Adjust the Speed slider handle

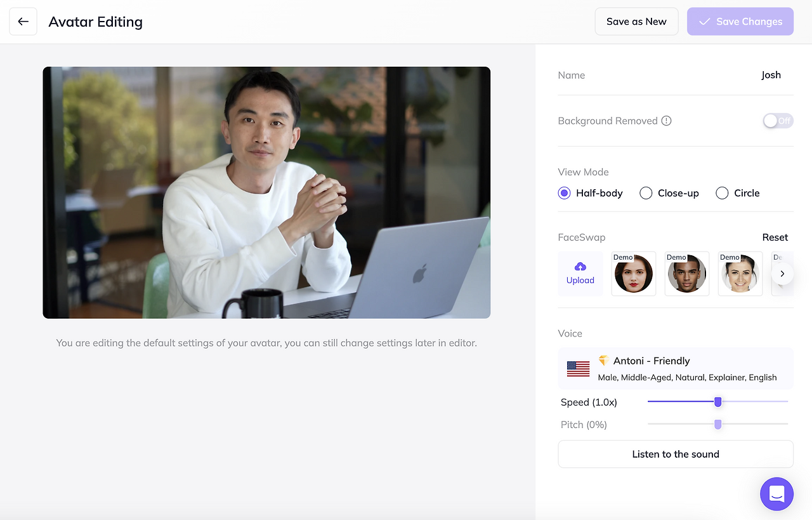[x=718, y=401]
